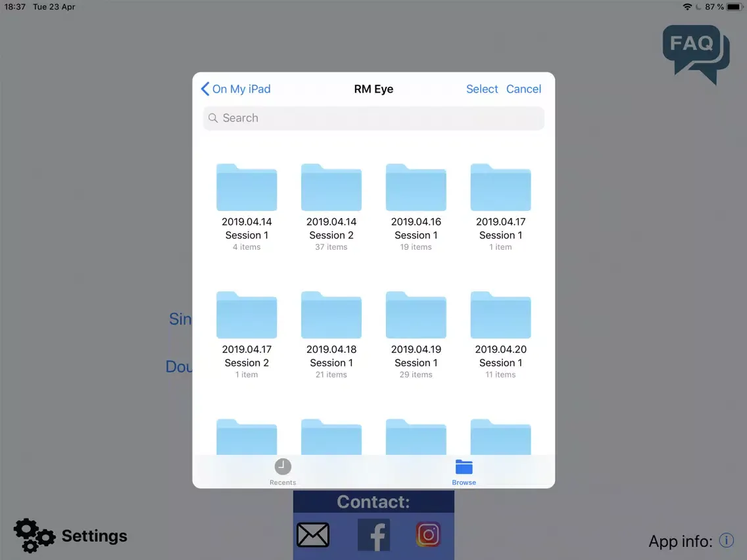Click the App info circle icon
The width and height of the screenshot is (747, 560).
(727, 540)
